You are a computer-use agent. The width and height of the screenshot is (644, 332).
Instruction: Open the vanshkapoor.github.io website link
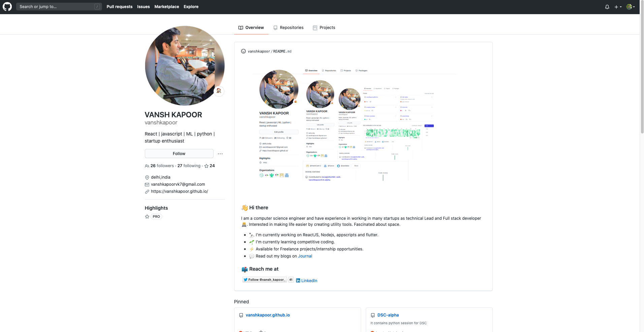click(x=180, y=191)
